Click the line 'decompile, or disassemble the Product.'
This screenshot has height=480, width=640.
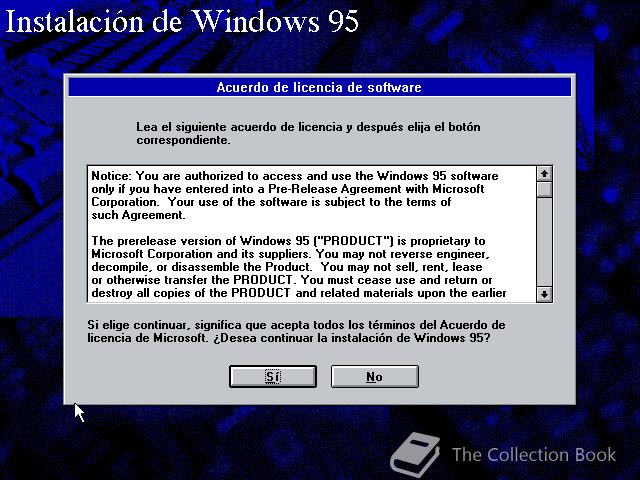click(202, 267)
